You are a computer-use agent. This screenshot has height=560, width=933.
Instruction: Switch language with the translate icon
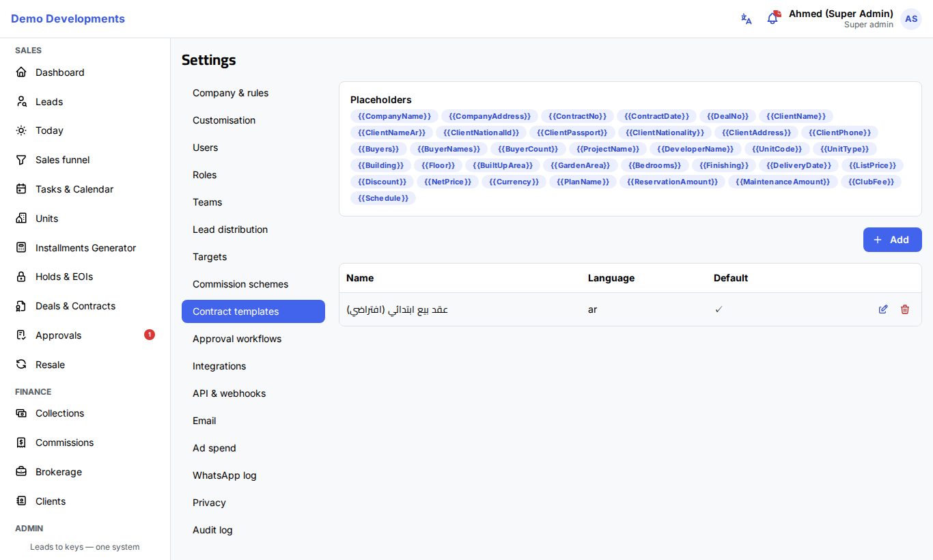pyautogui.click(x=747, y=19)
